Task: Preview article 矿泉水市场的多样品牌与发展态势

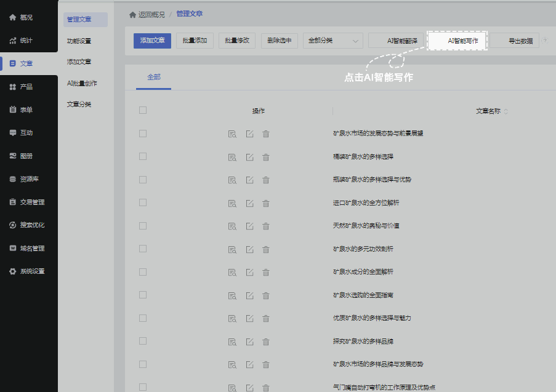Action: [x=232, y=365]
